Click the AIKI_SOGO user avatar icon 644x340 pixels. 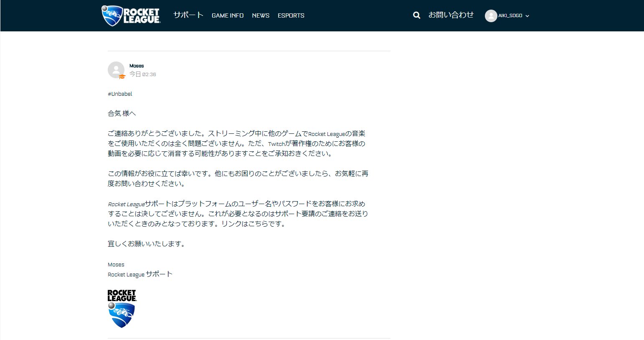coord(491,16)
